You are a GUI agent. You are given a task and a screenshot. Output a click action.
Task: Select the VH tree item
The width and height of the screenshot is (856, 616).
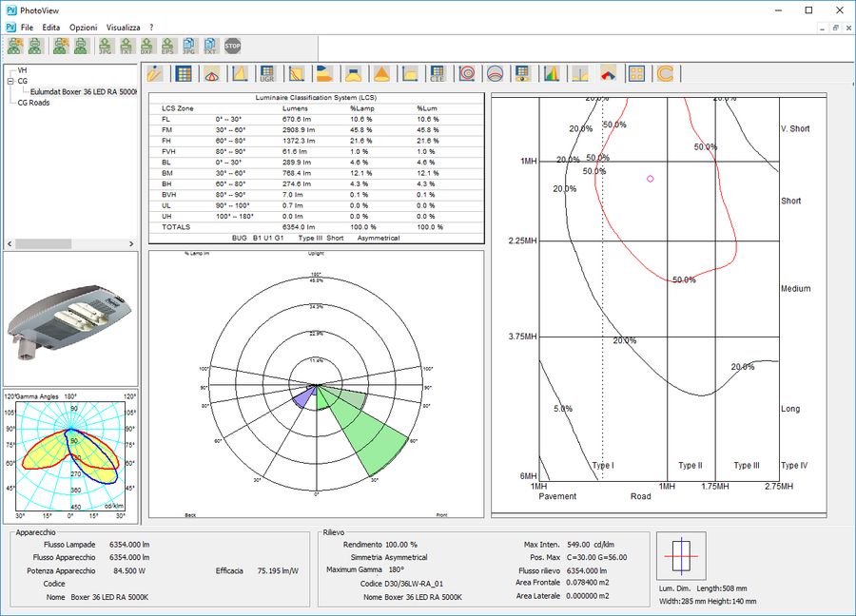coord(23,71)
